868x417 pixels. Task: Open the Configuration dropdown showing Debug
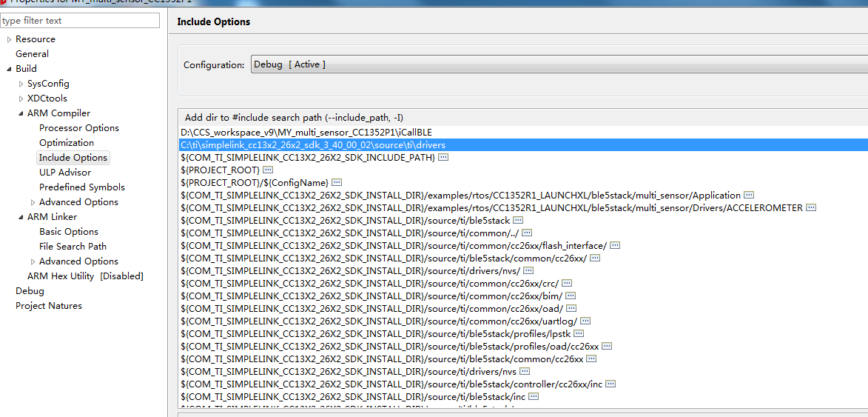point(559,64)
